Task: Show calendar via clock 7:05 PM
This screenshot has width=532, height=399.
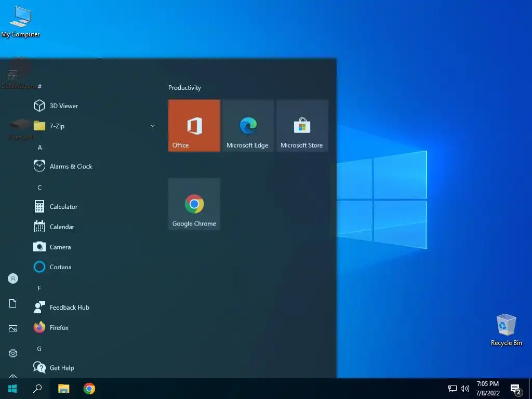Action: 487,389
